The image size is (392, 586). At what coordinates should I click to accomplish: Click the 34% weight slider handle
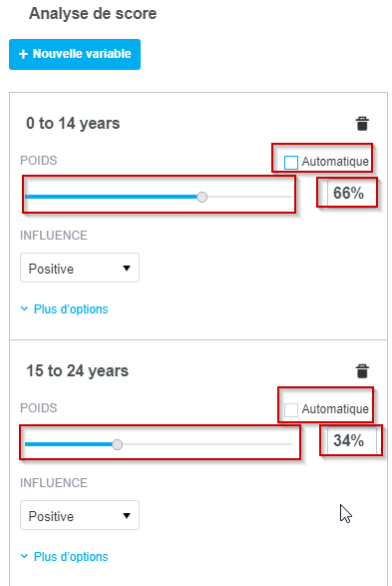coord(118,444)
